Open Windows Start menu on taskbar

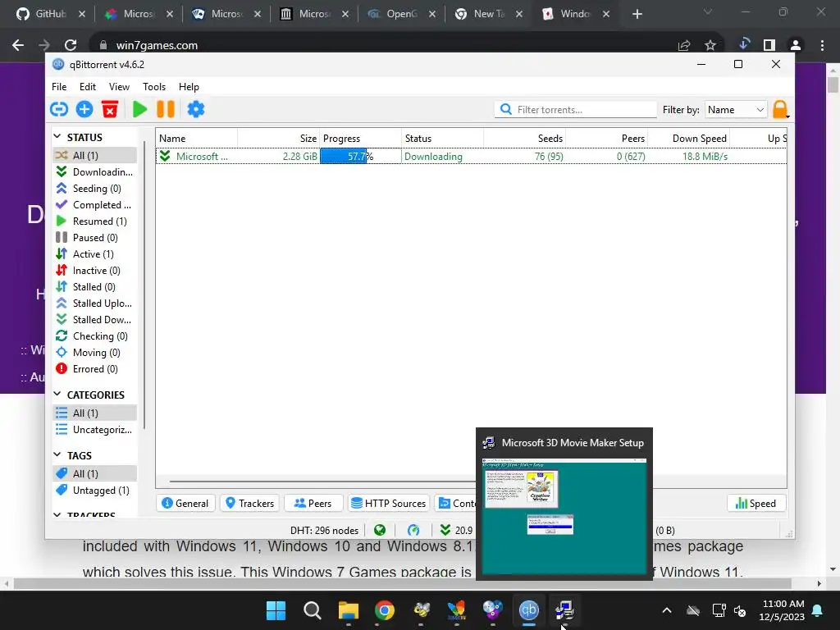click(x=276, y=610)
